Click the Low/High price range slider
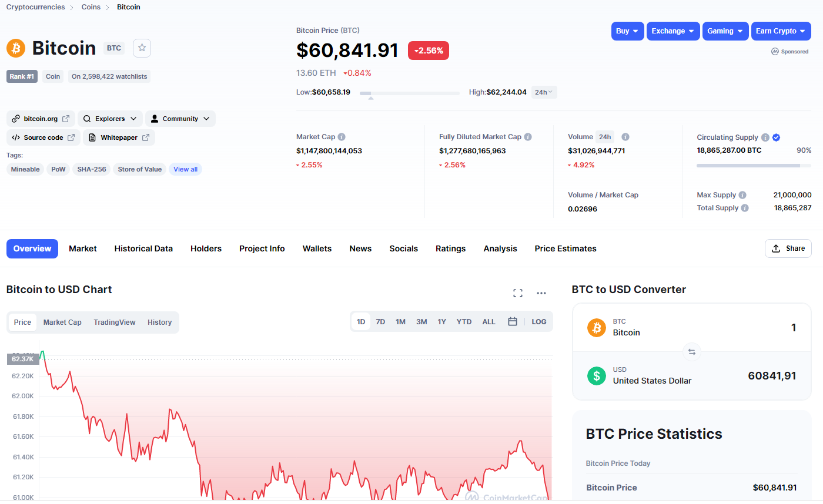Viewport: 823px width, 504px height. click(410, 93)
